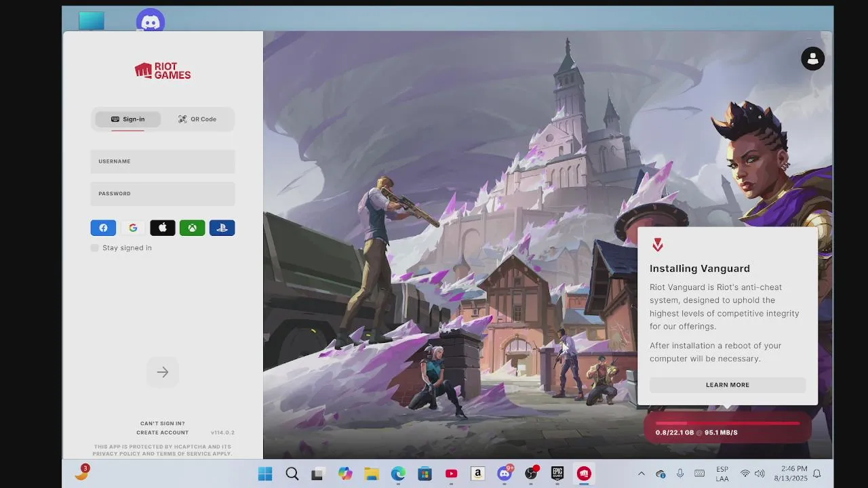The height and width of the screenshot is (488, 868).
Task: Focus the PASSWORD input field
Action: click(x=163, y=194)
